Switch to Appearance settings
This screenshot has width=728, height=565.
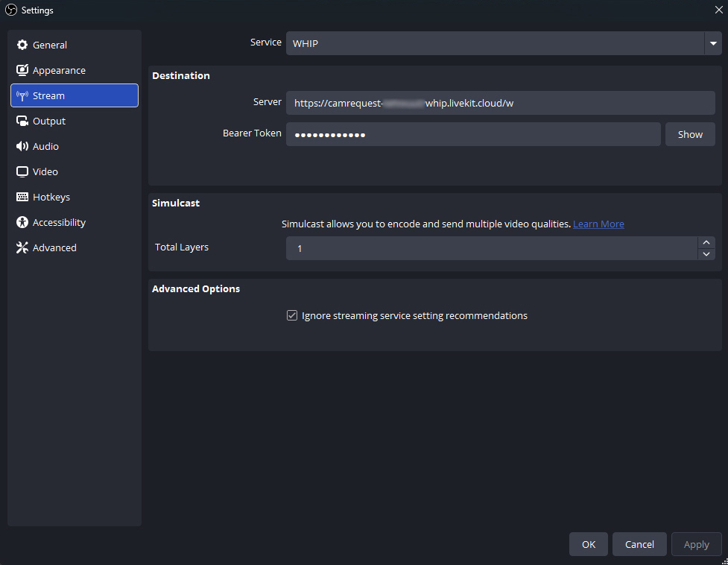click(75, 70)
